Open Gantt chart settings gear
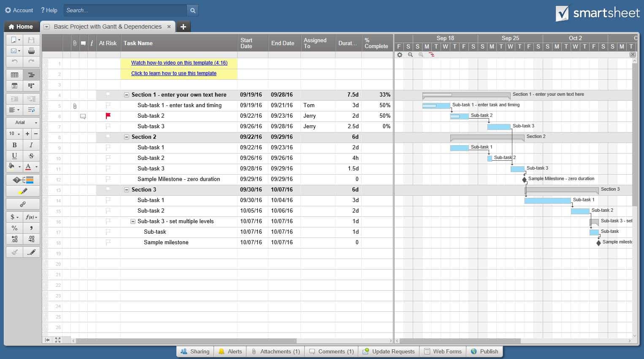 point(400,55)
